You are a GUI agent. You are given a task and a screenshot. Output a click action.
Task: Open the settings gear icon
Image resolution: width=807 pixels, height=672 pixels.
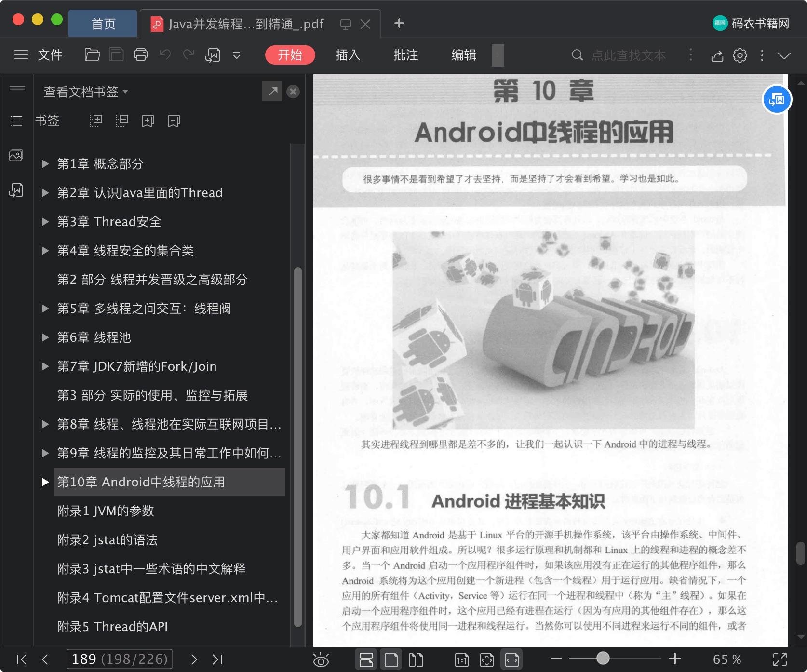tap(740, 55)
